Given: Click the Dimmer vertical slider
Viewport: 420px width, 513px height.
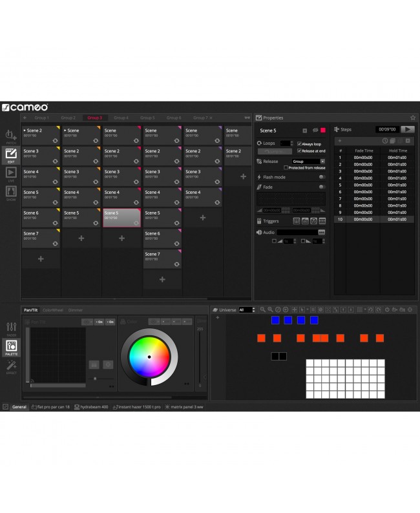Looking at the screenshot, I should point(200,357).
